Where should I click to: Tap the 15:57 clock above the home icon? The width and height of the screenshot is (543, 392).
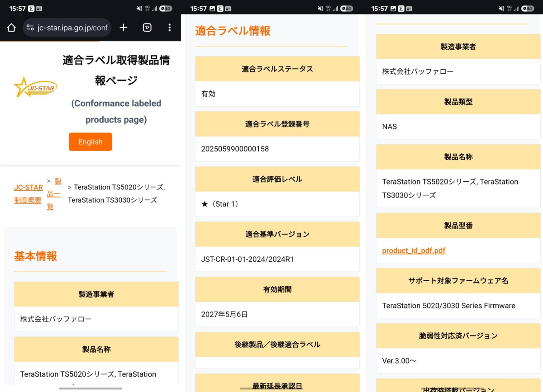17,9
